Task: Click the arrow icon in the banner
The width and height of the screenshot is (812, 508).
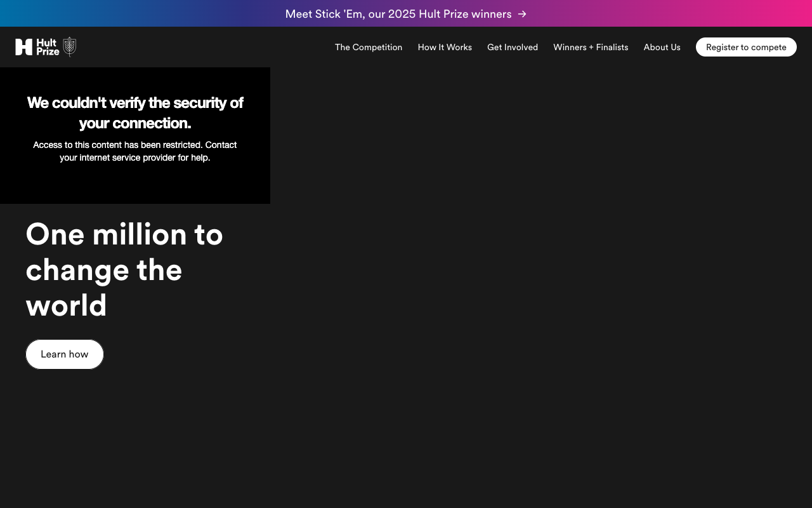Action: pos(522,13)
